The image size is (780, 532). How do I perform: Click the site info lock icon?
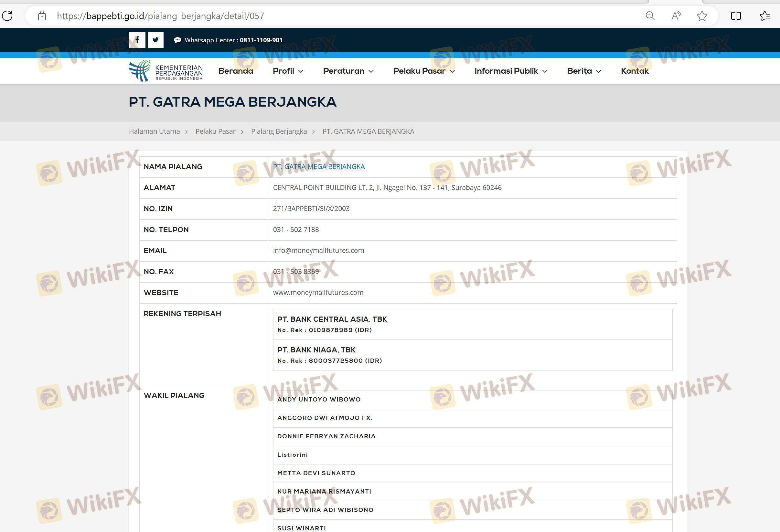click(x=42, y=16)
